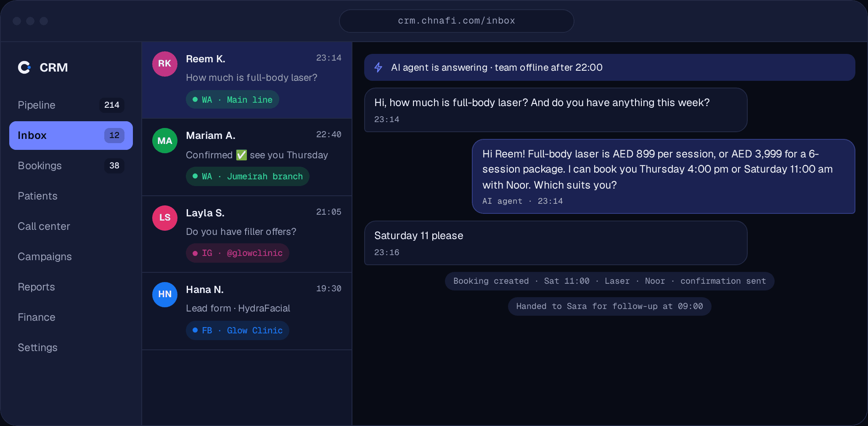
Task: Click Mariam A.'s MA avatar
Action: tap(165, 141)
